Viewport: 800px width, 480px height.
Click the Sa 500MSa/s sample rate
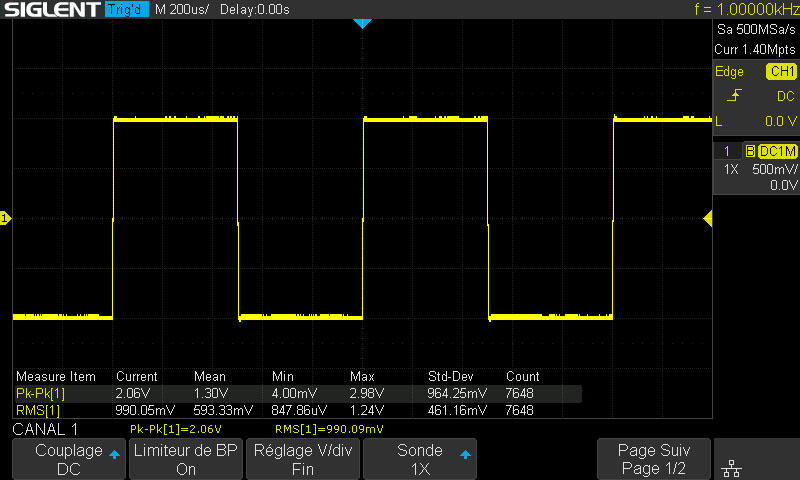[756, 30]
